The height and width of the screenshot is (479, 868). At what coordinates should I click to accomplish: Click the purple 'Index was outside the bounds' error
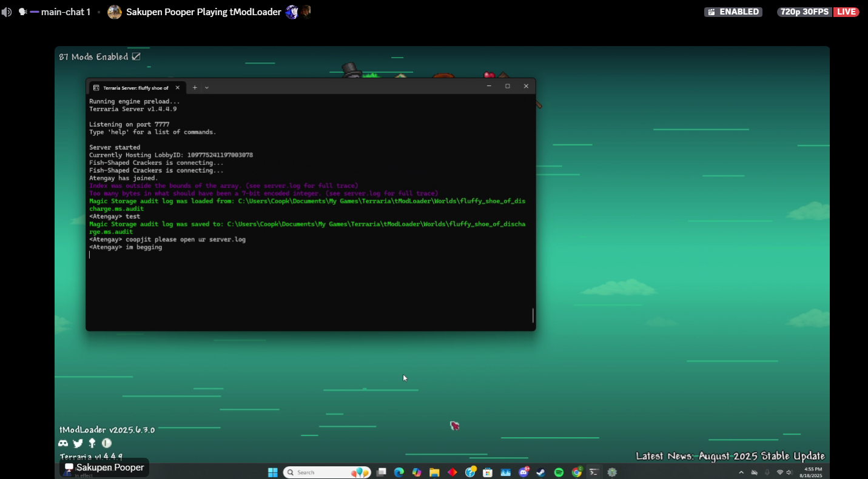(224, 186)
